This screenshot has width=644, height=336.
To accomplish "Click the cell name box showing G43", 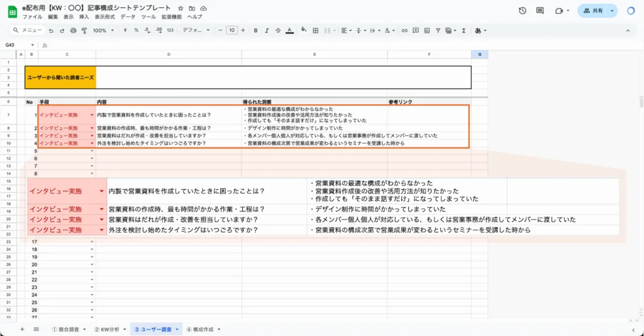I will 18,45.
